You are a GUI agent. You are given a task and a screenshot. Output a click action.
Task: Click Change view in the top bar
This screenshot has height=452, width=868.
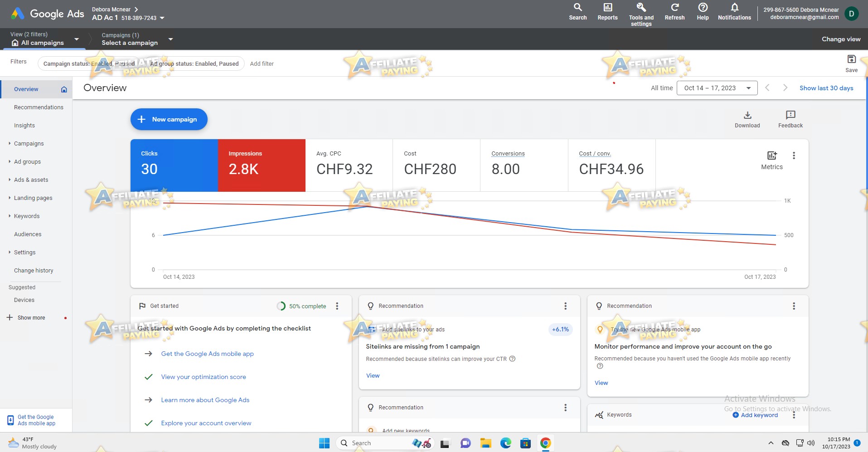pos(841,39)
